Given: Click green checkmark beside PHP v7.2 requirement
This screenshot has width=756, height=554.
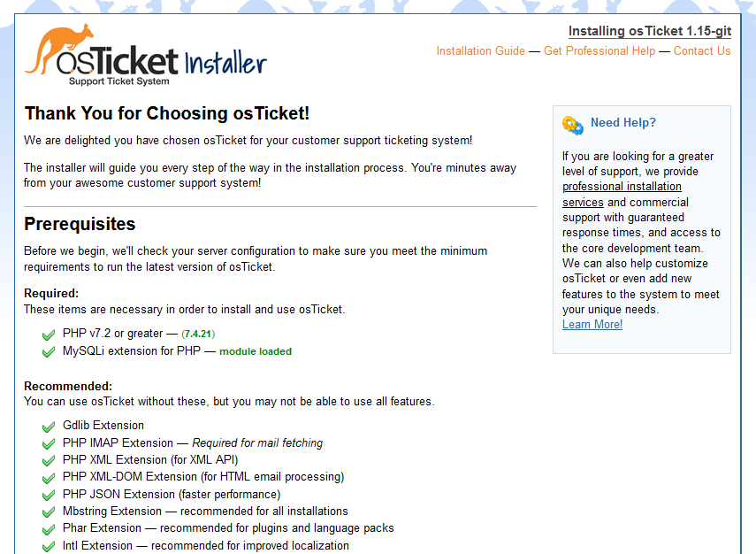Looking at the screenshot, I should [49, 335].
